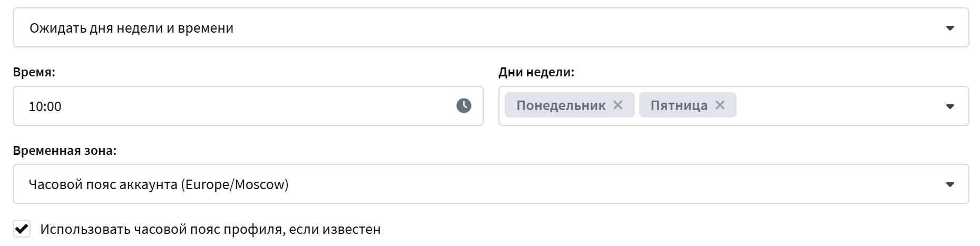
Task: Uncheck the profile time zone checkbox
Action: (x=22, y=229)
